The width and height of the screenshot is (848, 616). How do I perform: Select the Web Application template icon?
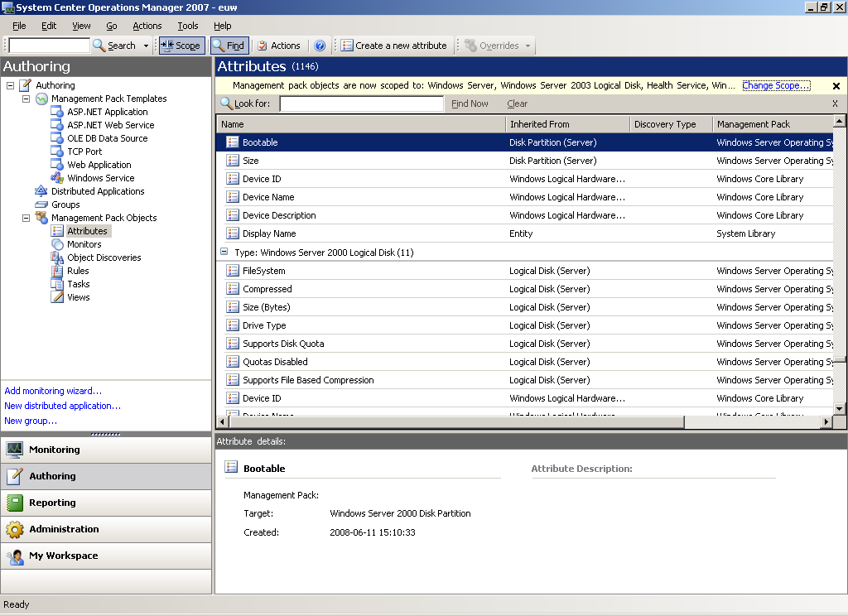point(57,165)
